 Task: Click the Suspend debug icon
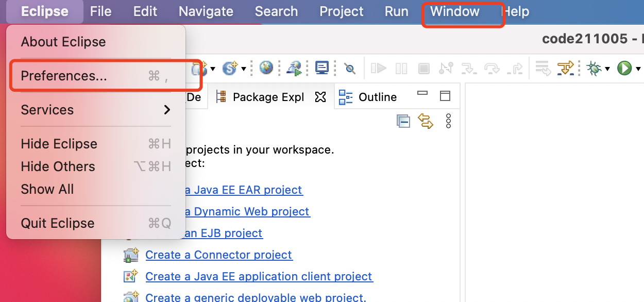click(401, 68)
